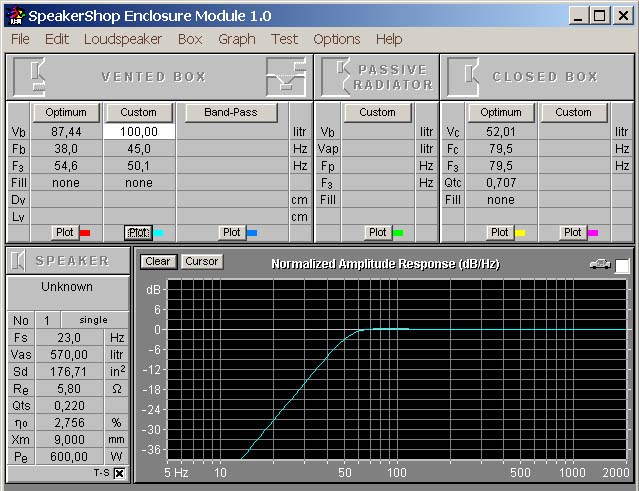
Task: Click the closed box Vc value 52,01
Action: (x=501, y=132)
